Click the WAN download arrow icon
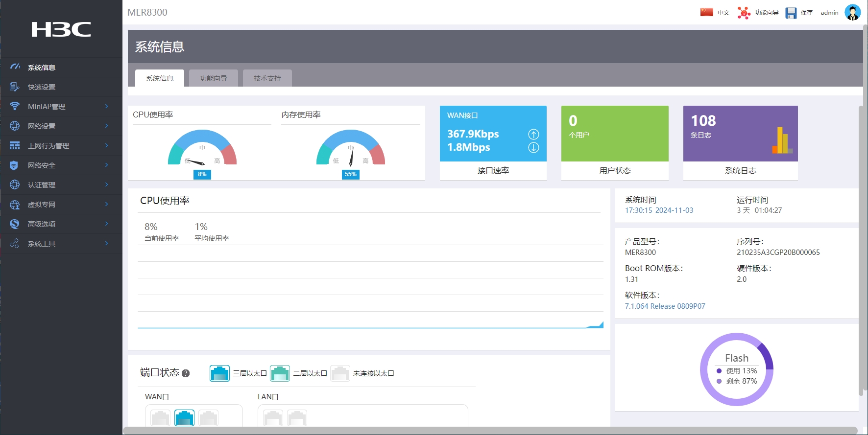The height and width of the screenshot is (435, 868). coord(533,147)
